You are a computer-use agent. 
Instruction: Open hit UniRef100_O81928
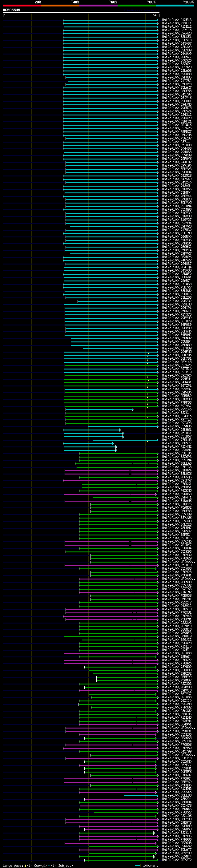(x=177, y=67)
